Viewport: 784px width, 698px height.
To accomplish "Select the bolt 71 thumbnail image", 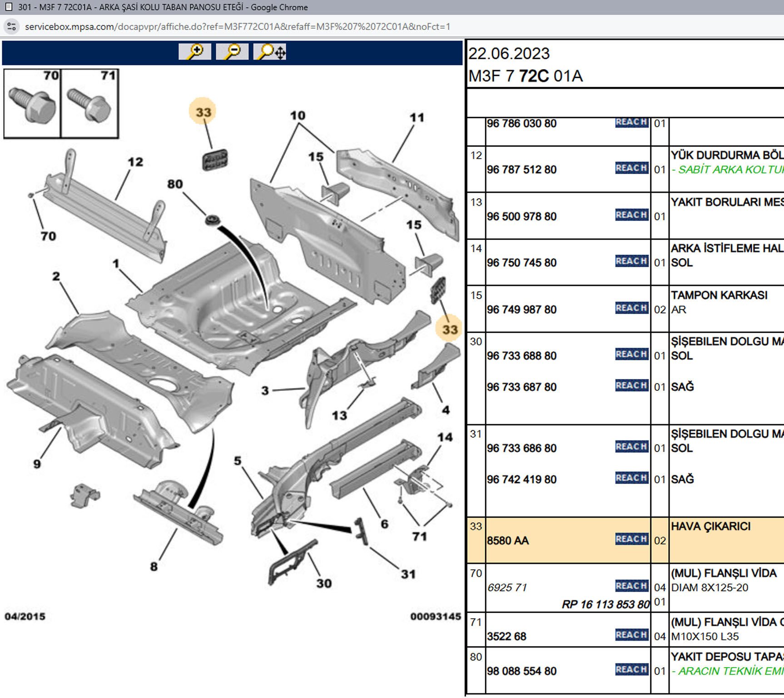I will coord(90,104).
